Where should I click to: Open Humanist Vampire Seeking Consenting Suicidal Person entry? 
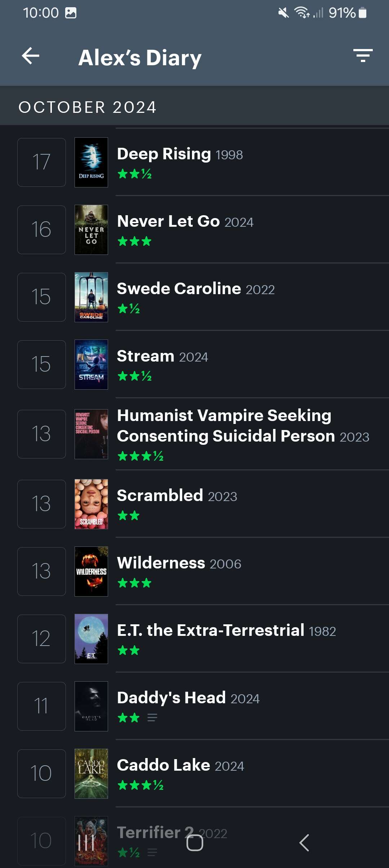click(x=224, y=426)
